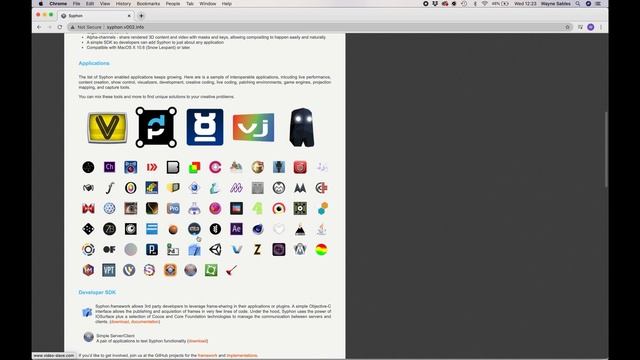Click the browser back arrow
Screen dimensions: 640x360
[x=39, y=27]
